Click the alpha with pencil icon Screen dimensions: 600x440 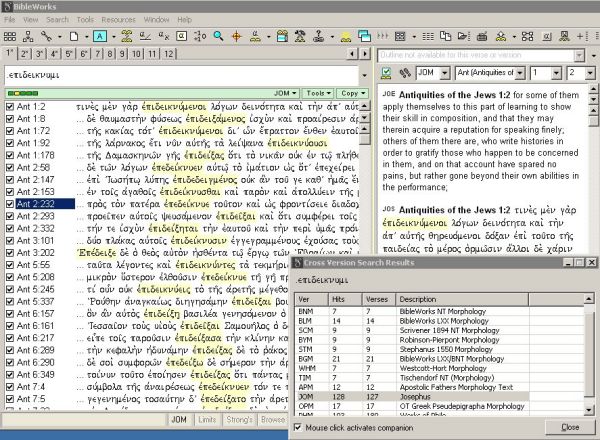145,36
